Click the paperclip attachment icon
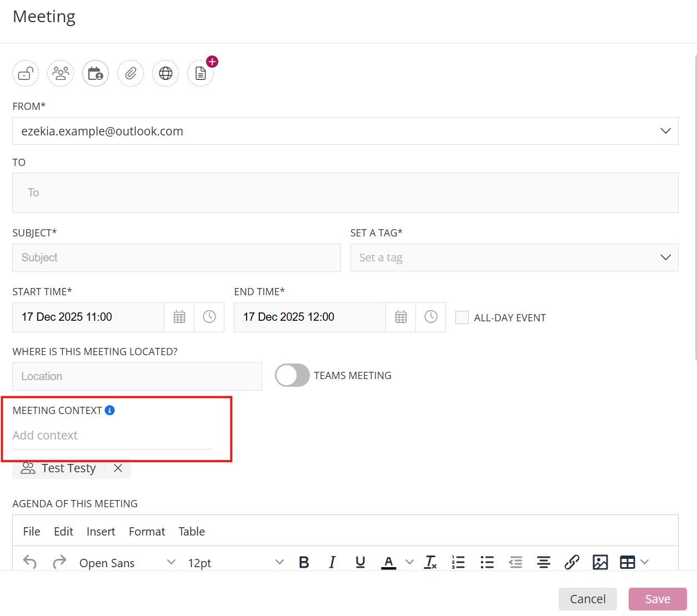 coord(131,73)
